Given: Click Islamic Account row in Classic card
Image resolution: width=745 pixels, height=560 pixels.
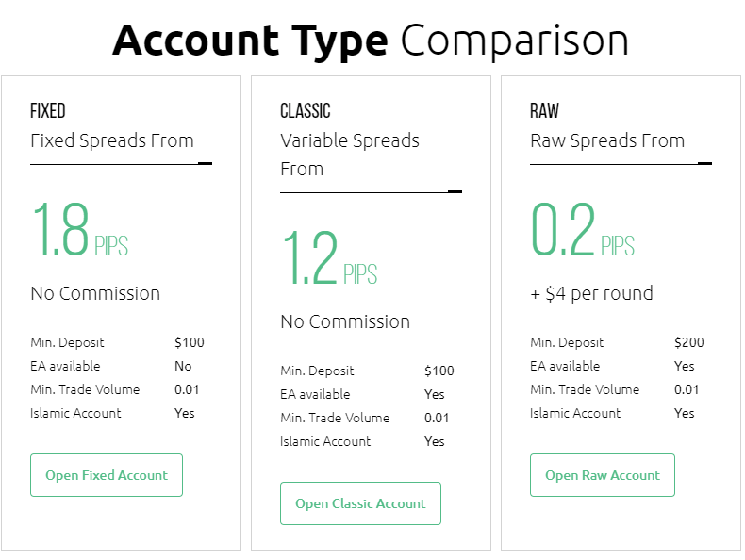Looking at the screenshot, I should [362, 442].
